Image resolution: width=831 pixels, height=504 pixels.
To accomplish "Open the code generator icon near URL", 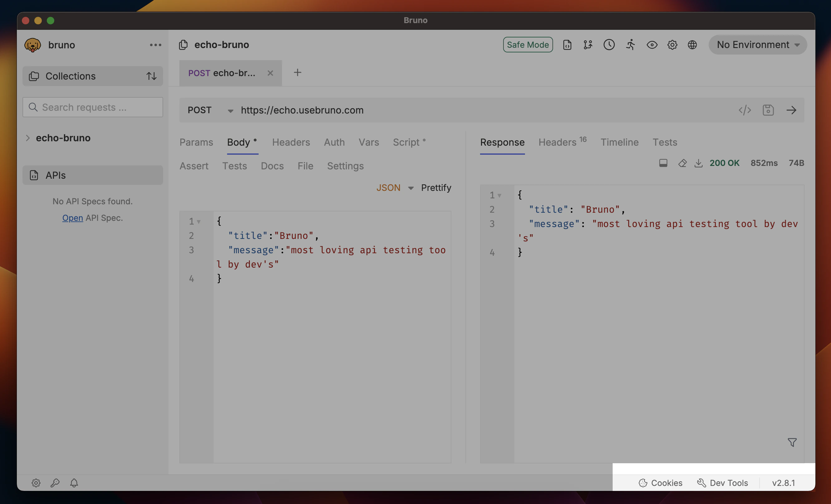I will pyautogui.click(x=745, y=110).
